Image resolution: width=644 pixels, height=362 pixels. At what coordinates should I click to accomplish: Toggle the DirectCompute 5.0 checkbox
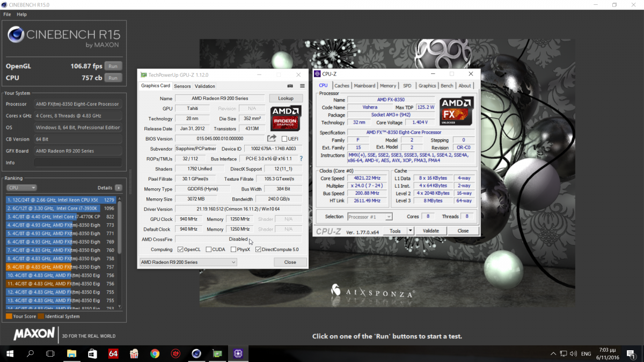pos(258,249)
